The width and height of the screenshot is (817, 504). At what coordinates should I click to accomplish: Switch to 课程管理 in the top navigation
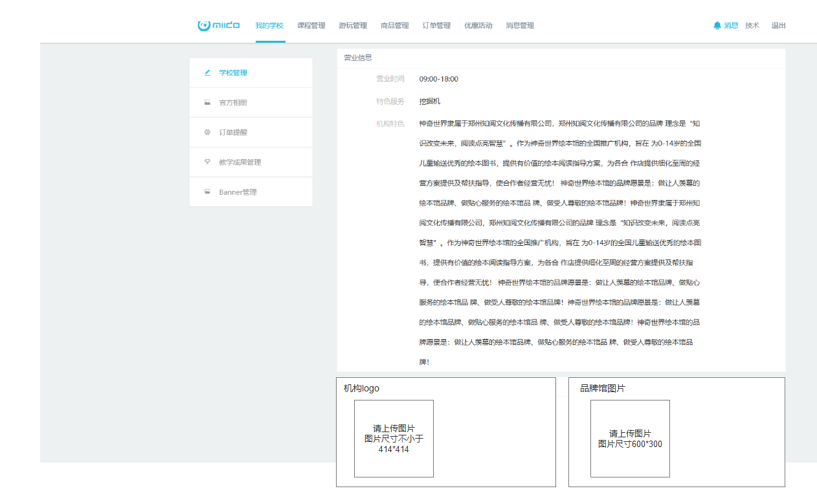pos(311,25)
